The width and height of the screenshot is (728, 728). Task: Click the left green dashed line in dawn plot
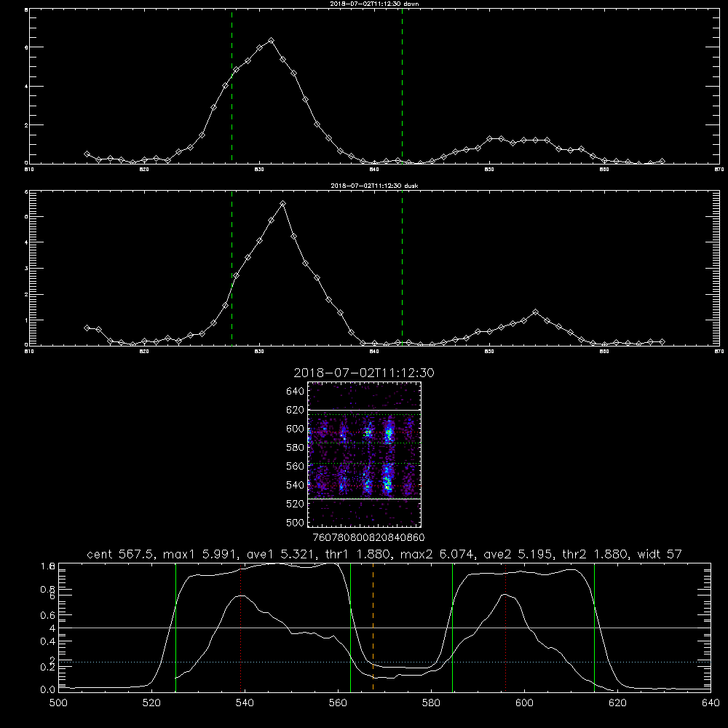tap(232, 86)
